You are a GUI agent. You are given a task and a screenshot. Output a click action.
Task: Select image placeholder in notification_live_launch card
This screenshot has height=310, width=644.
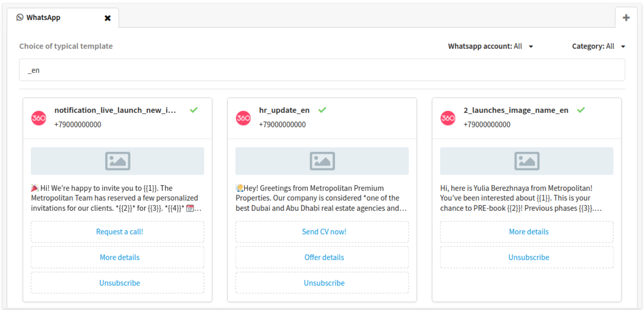click(117, 161)
